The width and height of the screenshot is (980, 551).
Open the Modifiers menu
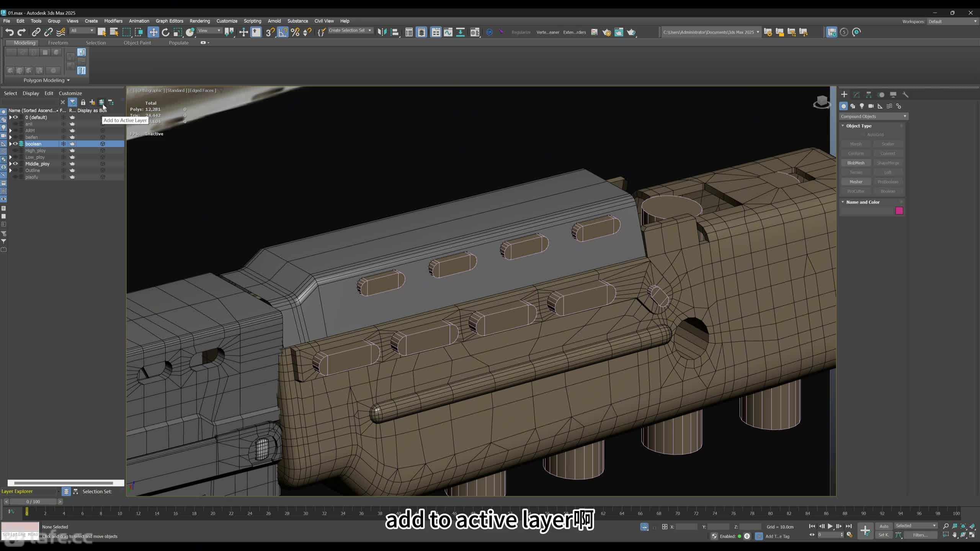pyautogui.click(x=113, y=21)
